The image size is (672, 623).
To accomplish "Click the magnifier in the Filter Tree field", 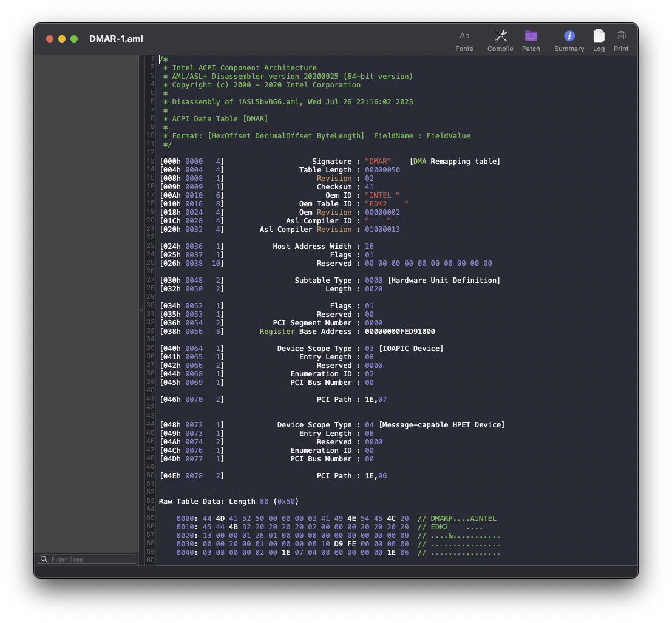I will [43, 559].
